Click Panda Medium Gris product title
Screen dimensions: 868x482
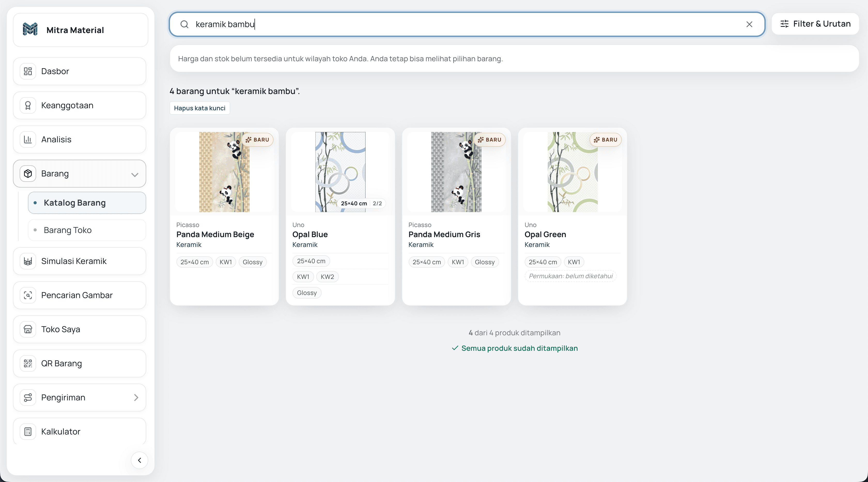click(x=444, y=235)
